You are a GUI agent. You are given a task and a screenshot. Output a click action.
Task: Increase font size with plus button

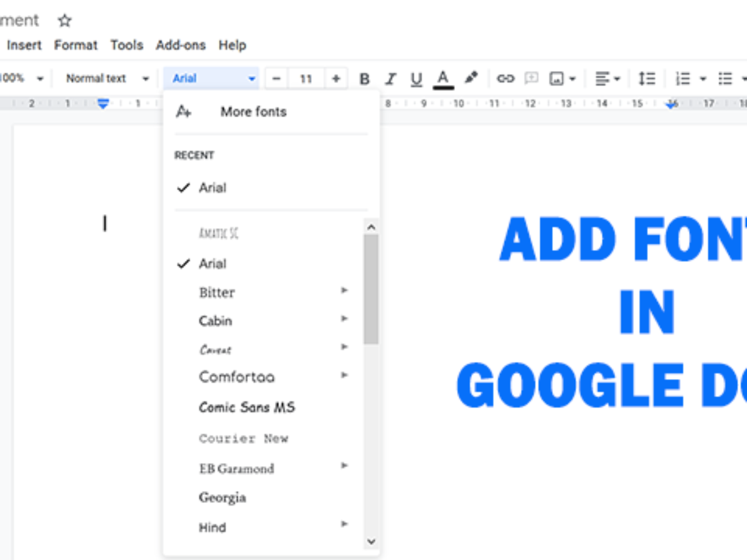[336, 78]
